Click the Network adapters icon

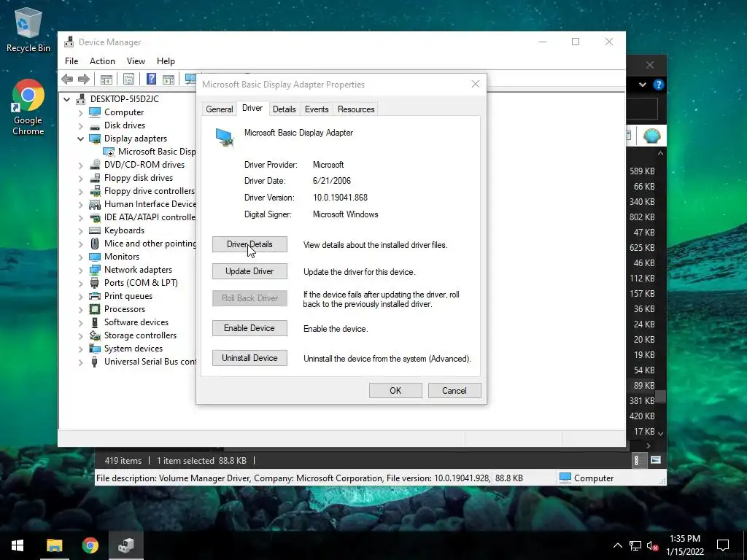(x=95, y=270)
